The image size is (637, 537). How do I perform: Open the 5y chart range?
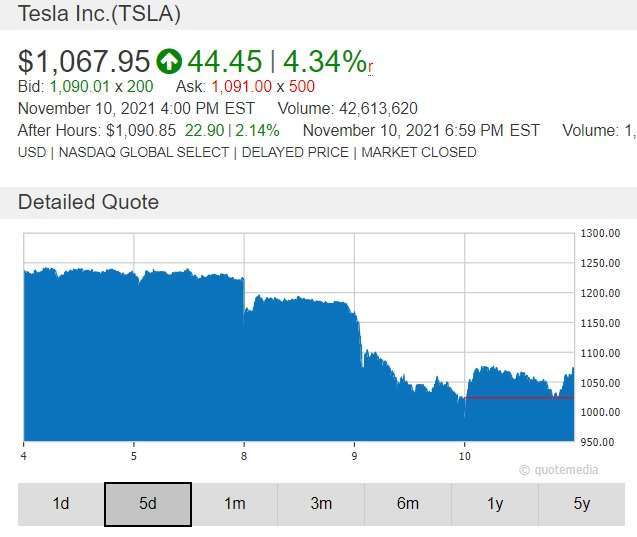[582, 504]
